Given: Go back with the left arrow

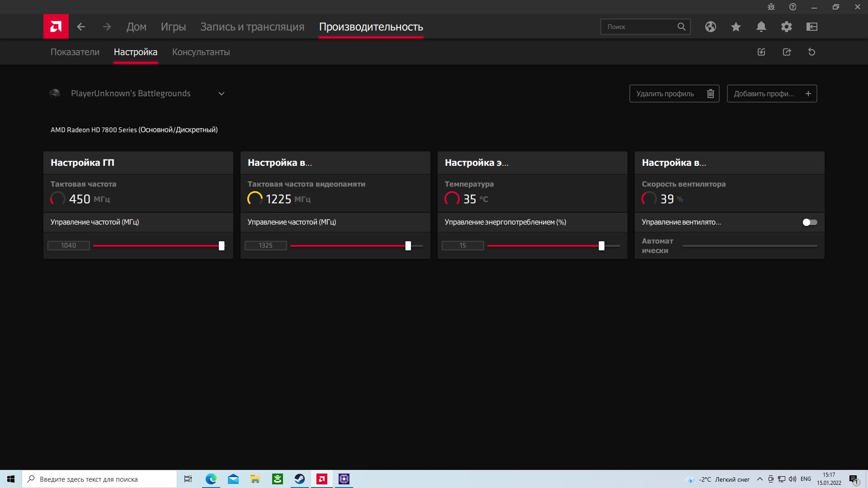Looking at the screenshot, I should 81,27.
